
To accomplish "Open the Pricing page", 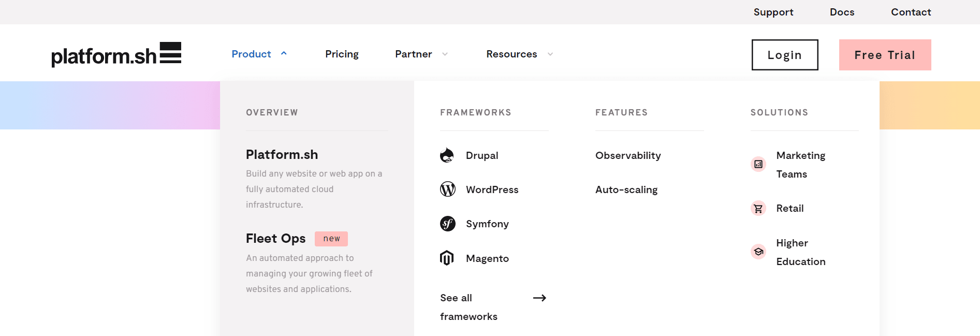I will point(342,54).
